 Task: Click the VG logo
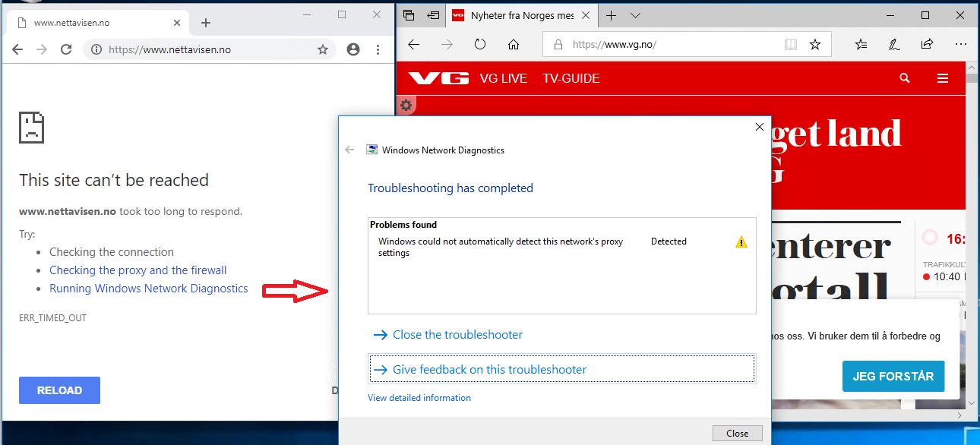click(x=438, y=78)
